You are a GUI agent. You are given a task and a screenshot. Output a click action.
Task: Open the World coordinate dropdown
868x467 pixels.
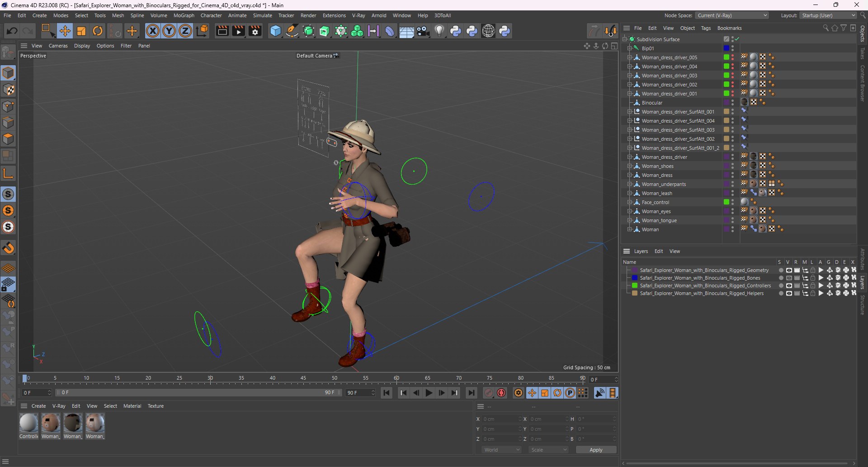(x=502, y=450)
